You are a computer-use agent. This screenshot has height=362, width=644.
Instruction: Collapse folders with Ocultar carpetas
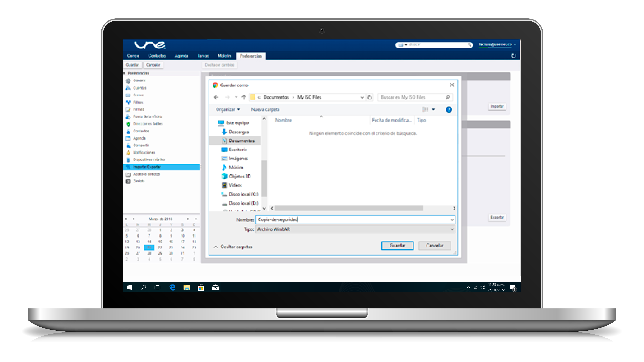click(233, 247)
